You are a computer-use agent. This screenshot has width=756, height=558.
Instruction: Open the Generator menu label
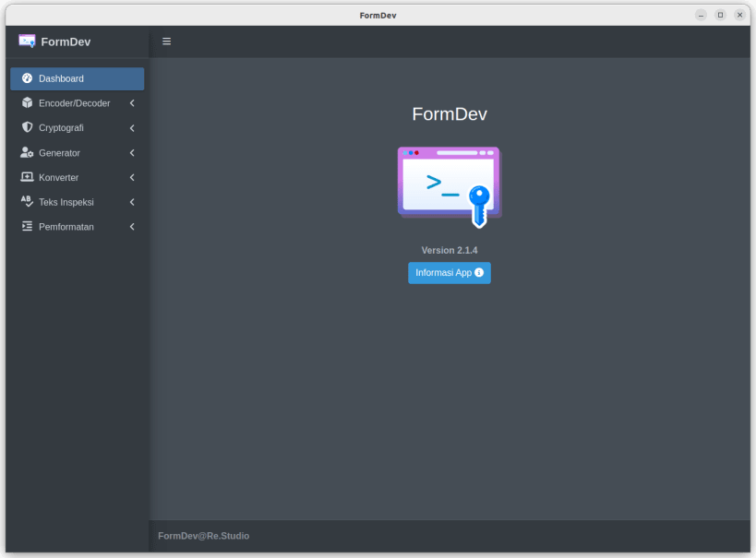pos(59,153)
